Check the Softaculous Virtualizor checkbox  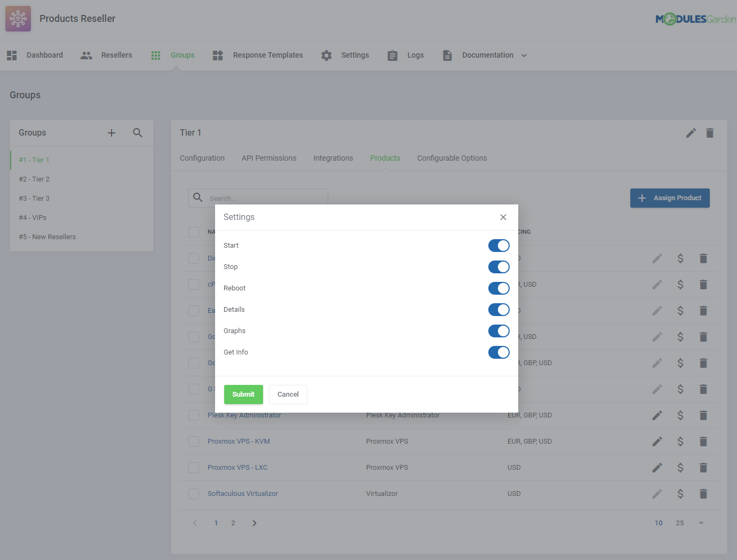194,494
